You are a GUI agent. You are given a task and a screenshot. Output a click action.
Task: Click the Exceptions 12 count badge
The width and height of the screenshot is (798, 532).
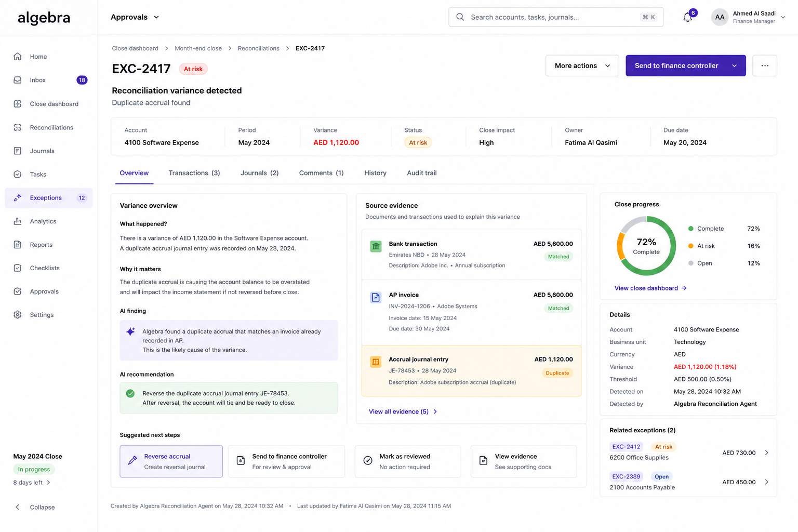tap(82, 198)
